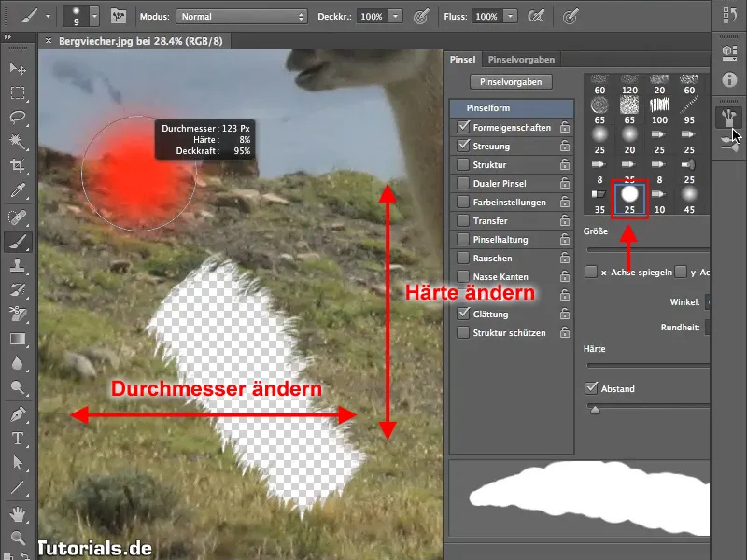Viewport: 747px width, 560px height.
Task: Select the Path Selection arrow tool
Action: click(x=18, y=462)
